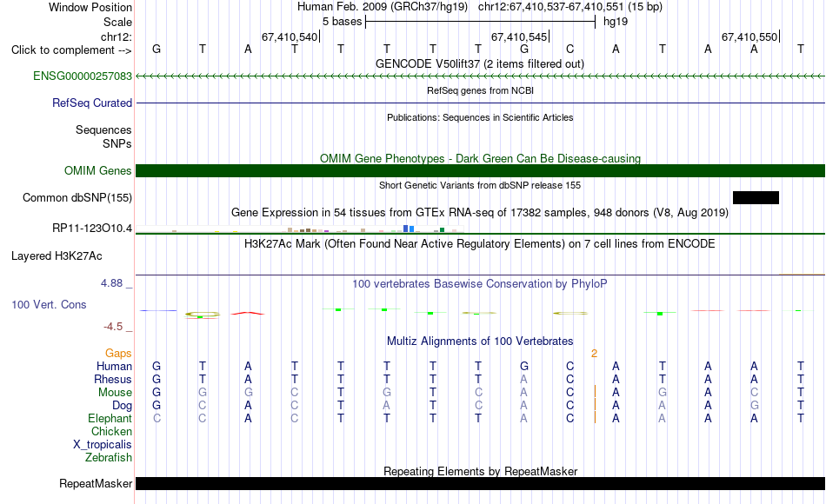Click Repeating Elements by RepeatMasker title
The width and height of the screenshot is (826, 504).
pos(480,471)
